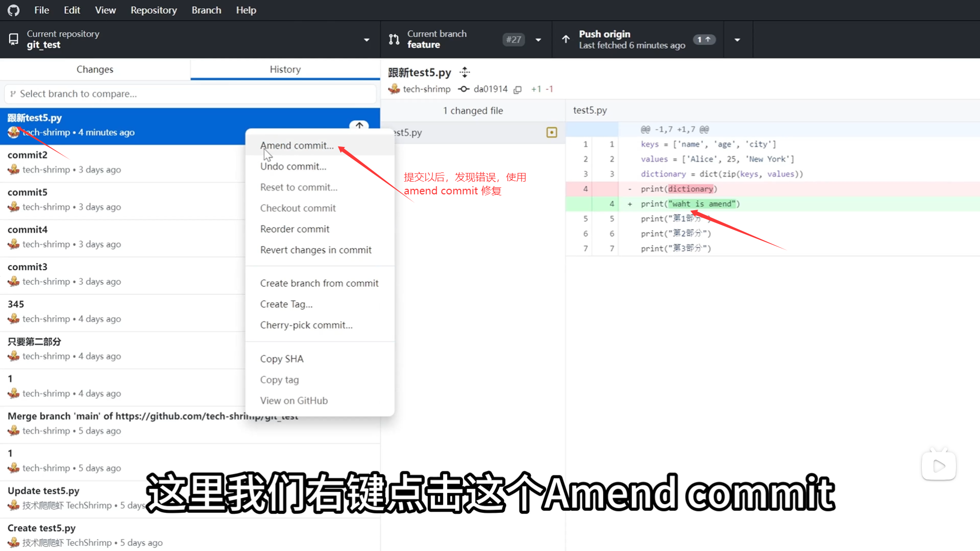Click the modified file status icon
The width and height of the screenshot is (980, 551).
(x=551, y=133)
